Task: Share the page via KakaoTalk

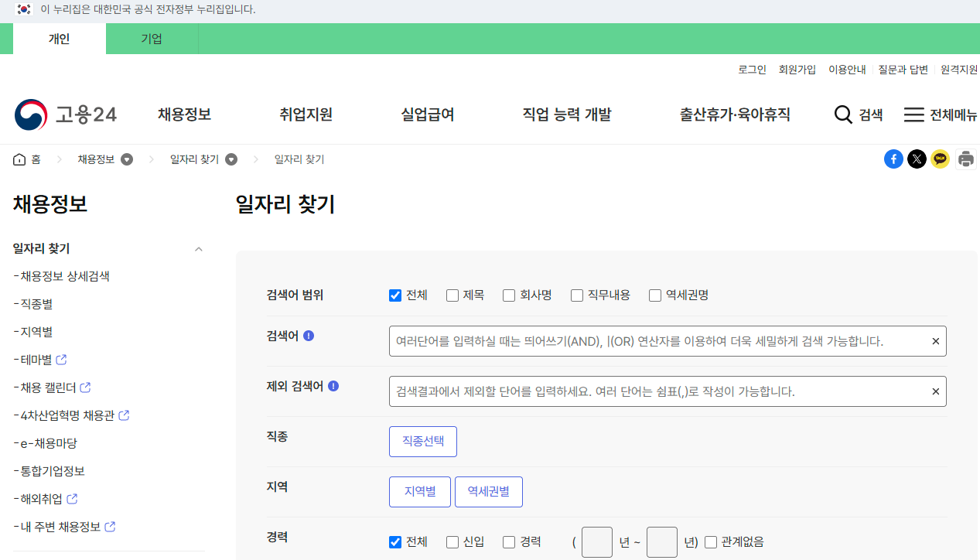Action: [940, 159]
